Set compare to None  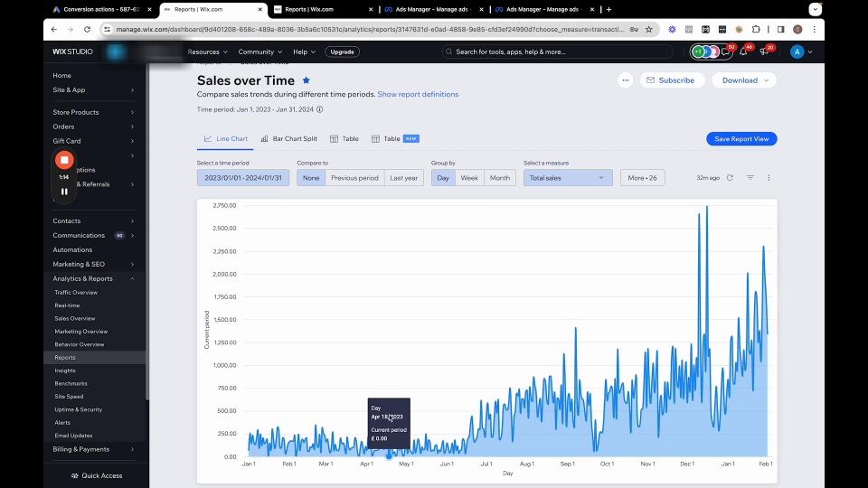pos(311,178)
